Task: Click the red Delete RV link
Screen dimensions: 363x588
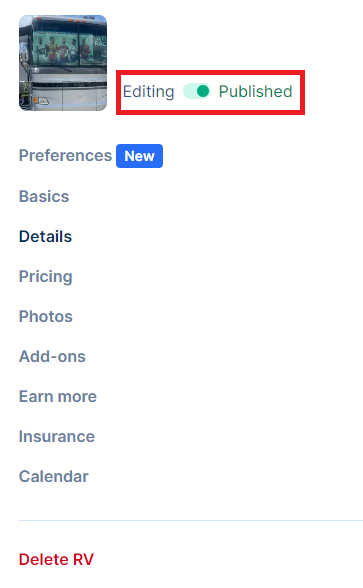Action: tap(56, 560)
